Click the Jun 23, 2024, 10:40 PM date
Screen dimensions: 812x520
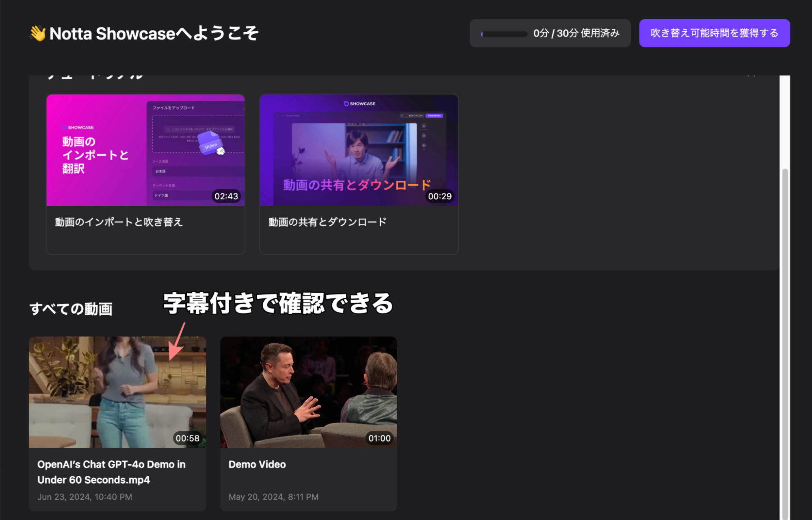[85, 497]
